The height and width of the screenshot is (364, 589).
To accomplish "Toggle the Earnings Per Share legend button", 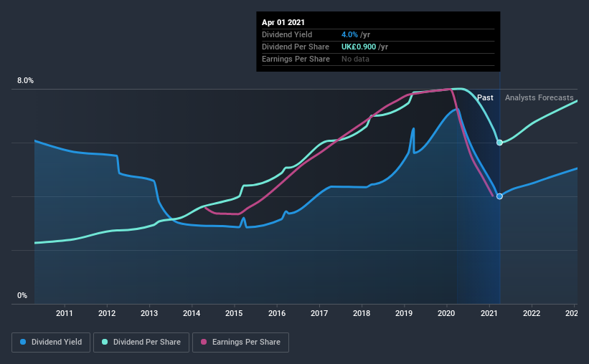I will (241, 343).
